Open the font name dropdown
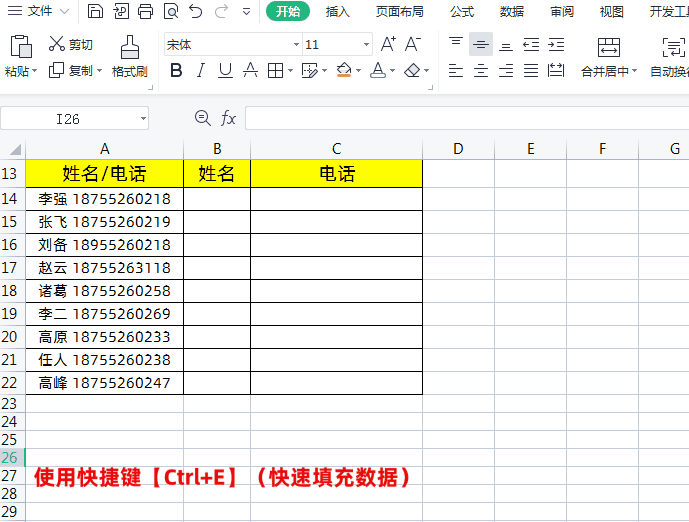689x522 pixels. (x=296, y=44)
